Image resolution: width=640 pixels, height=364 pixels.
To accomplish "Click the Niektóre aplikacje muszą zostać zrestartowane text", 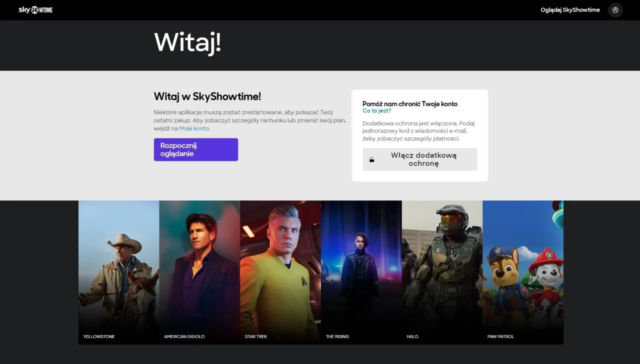I will coord(249,120).
